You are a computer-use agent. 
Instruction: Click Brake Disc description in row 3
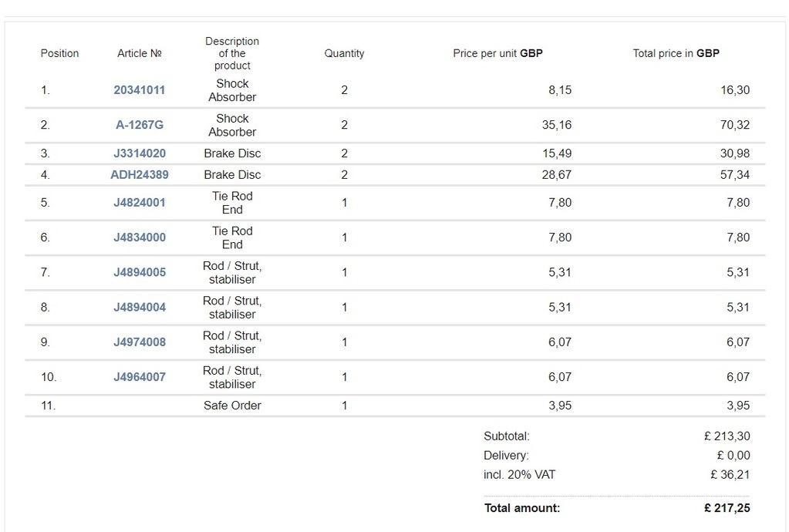(232, 153)
